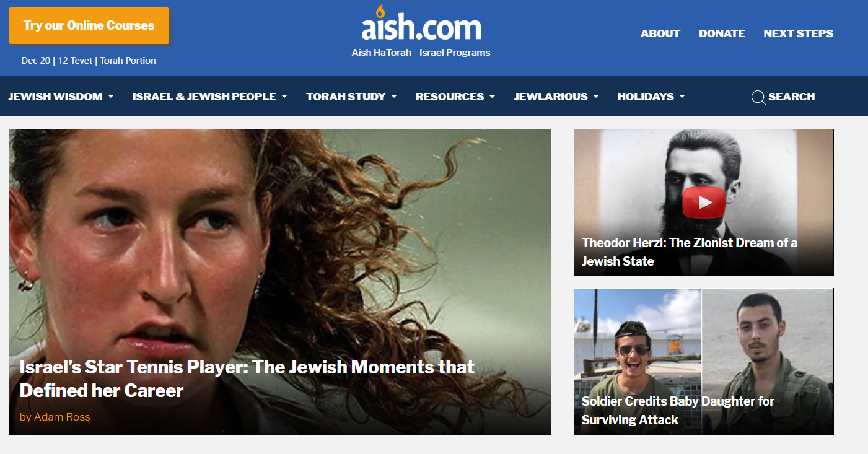
Task: Select Next Steps in header
Action: pyautogui.click(x=799, y=33)
